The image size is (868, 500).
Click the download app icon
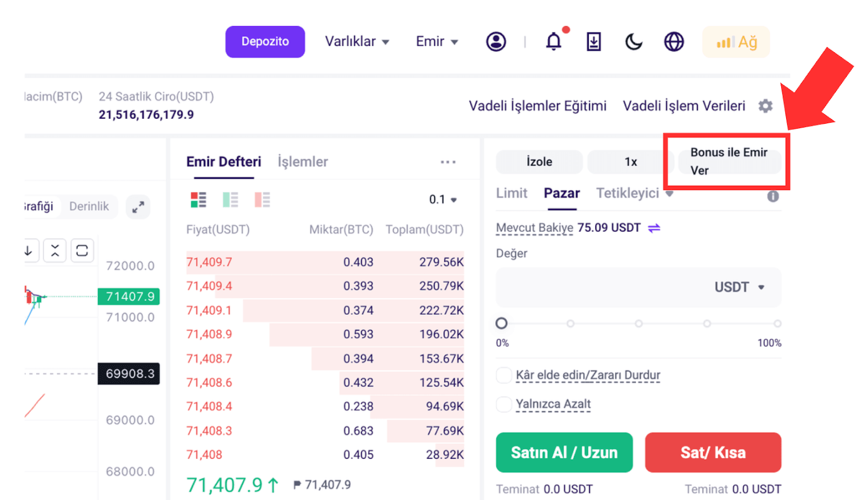(594, 41)
